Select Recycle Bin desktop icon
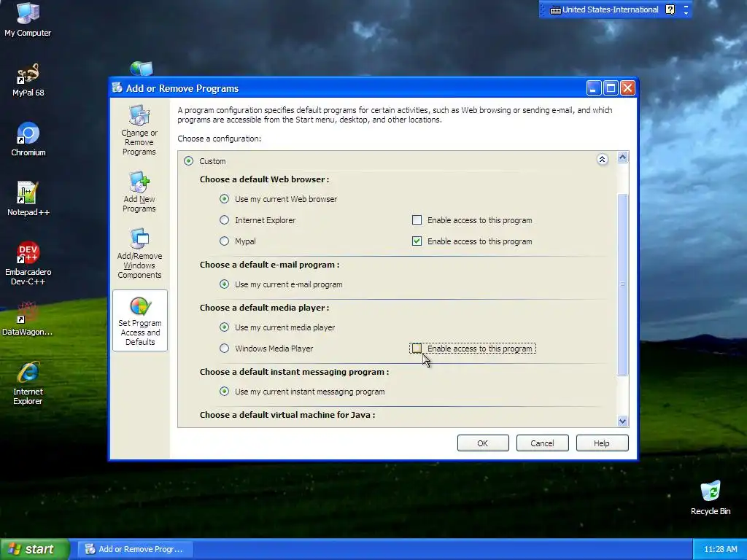This screenshot has height=560, width=747. pos(711,498)
